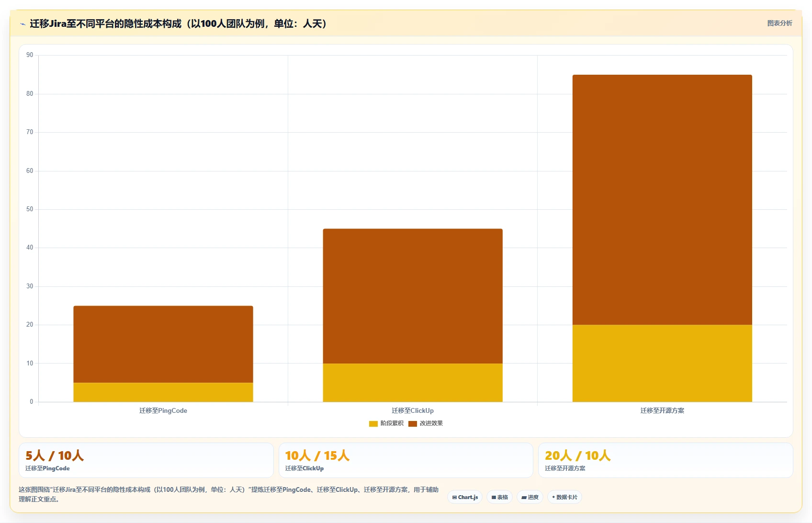Click the 迁移至PingCode x-axis label

tap(163, 410)
